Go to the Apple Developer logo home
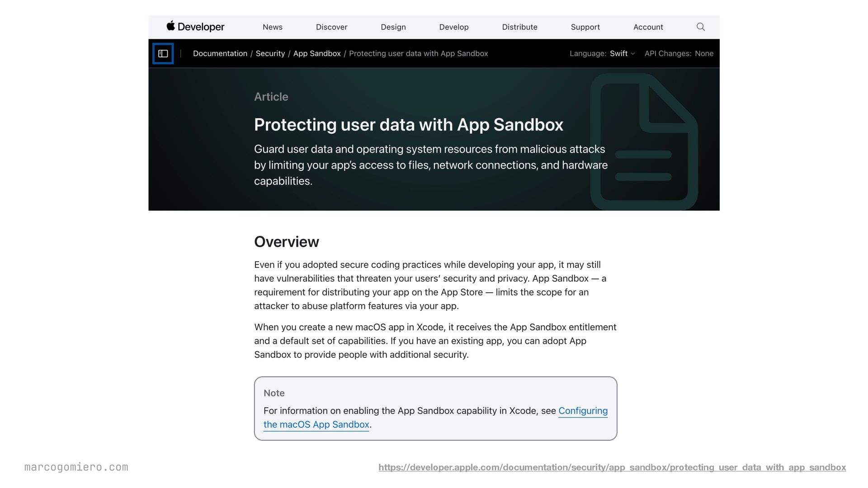This screenshot has width=868, height=488. tap(195, 27)
